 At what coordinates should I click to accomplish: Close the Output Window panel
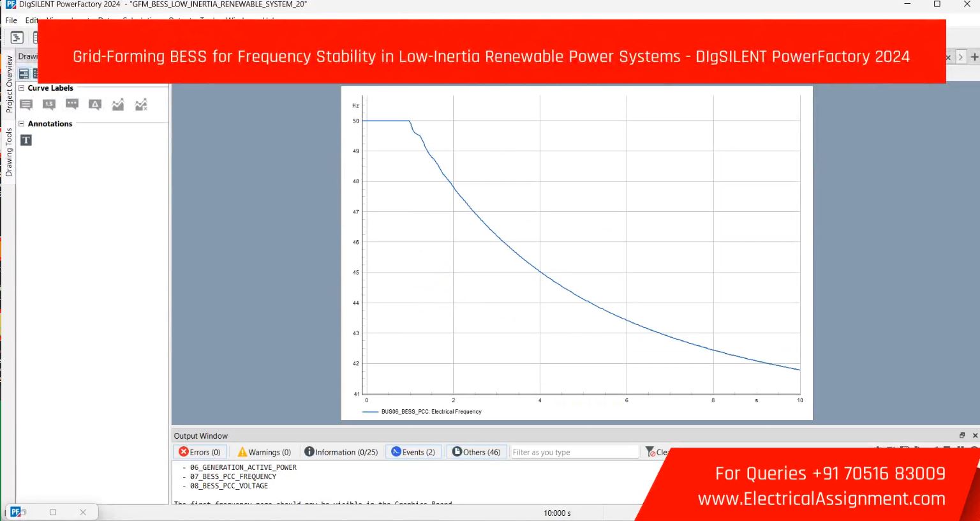tap(975, 435)
